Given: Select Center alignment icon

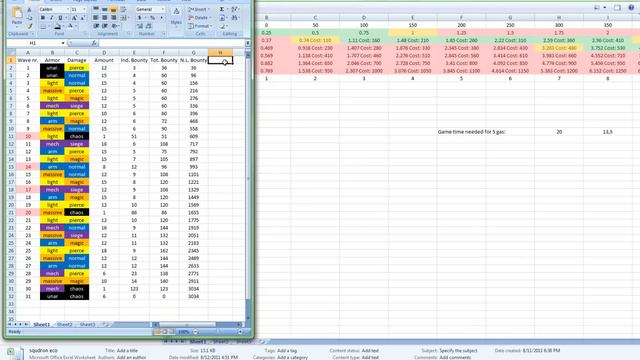Looking at the screenshot, I should point(104,18).
